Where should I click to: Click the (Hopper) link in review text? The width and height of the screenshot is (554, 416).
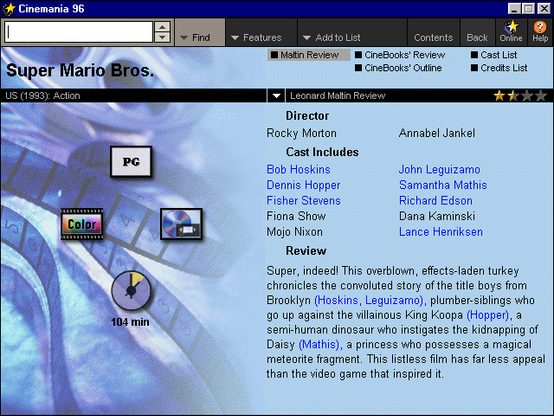coord(489,315)
